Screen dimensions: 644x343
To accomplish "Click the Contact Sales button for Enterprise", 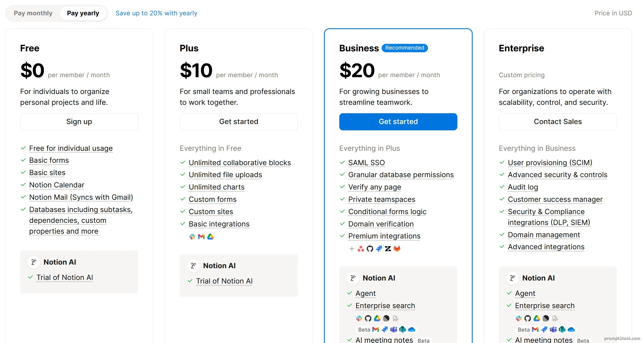I will (558, 122).
